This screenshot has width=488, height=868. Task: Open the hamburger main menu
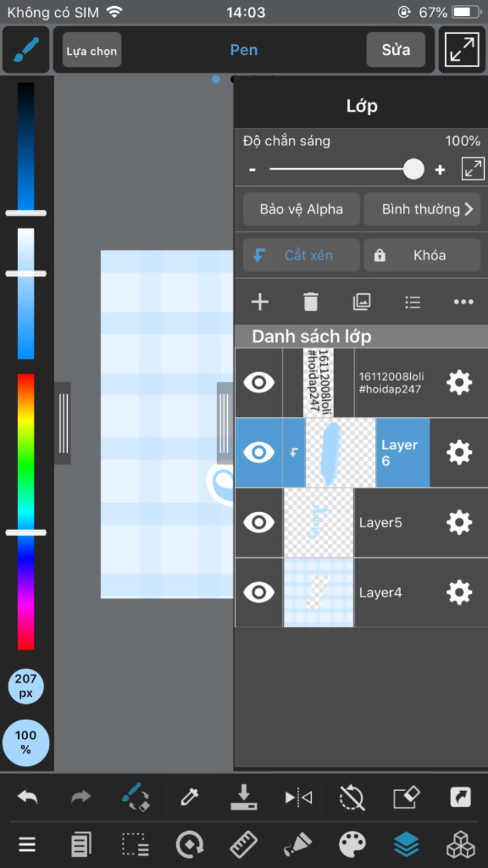tap(27, 845)
